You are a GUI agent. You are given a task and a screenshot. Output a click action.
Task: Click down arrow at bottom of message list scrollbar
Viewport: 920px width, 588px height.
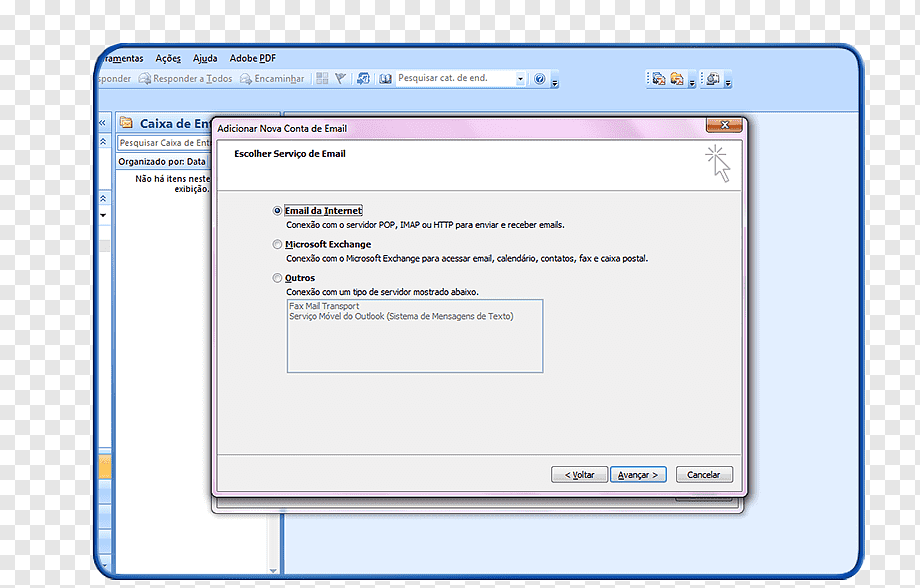[x=273, y=570]
